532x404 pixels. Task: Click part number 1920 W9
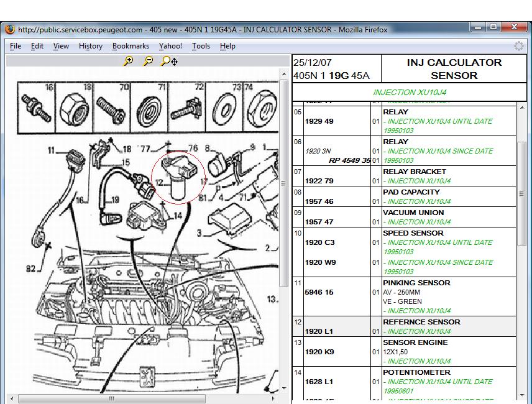tap(321, 262)
